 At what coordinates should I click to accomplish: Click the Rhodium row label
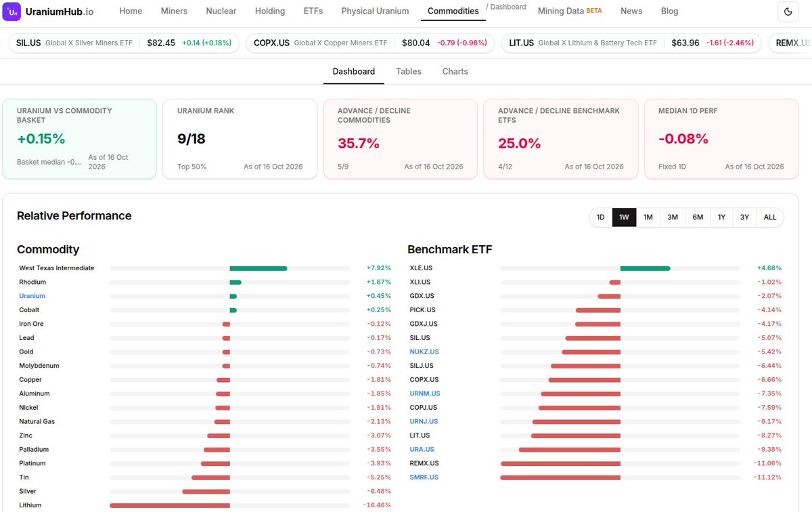tap(32, 282)
